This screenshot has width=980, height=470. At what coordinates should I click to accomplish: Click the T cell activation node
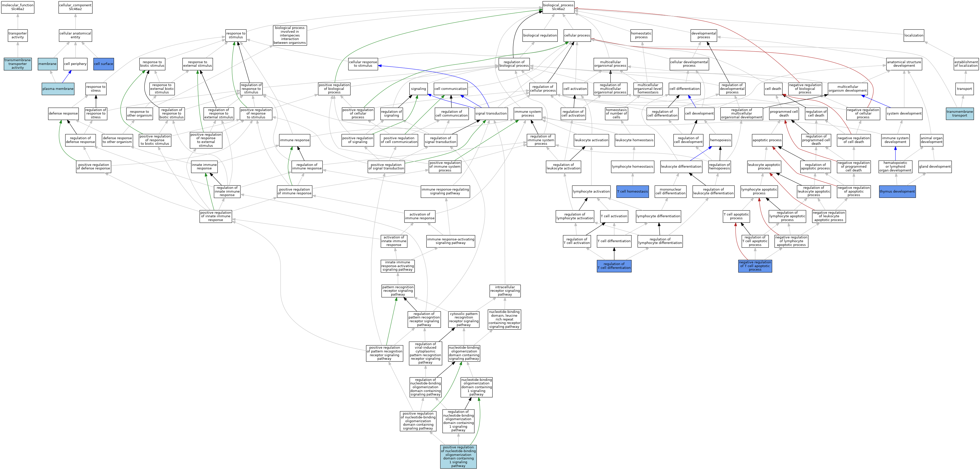pos(614,216)
